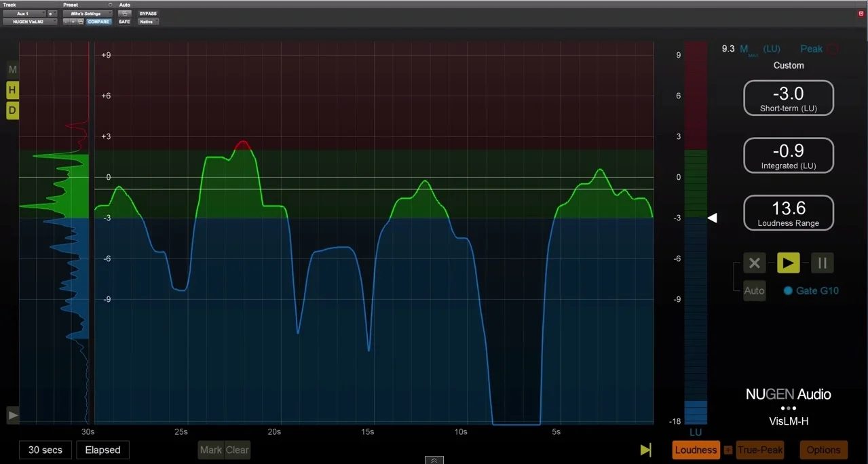Image resolution: width=868 pixels, height=464 pixels.
Task: Start metering with the Play icon
Action: [x=788, y=263]
